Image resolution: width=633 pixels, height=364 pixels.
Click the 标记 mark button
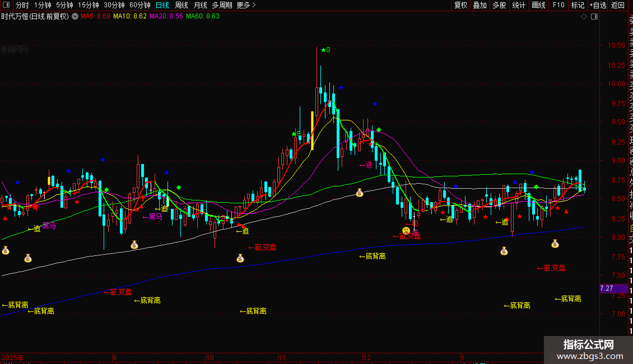pos(578,5)
